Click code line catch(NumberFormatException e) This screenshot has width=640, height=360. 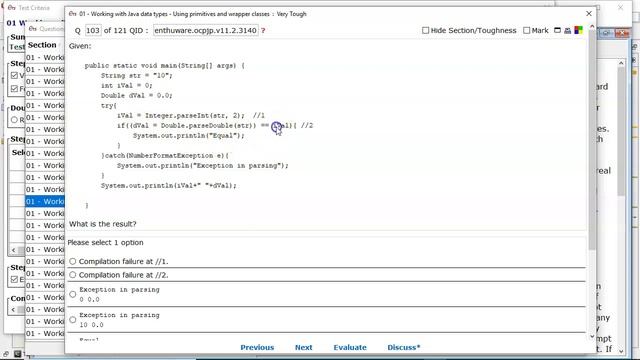click(165, 156)
